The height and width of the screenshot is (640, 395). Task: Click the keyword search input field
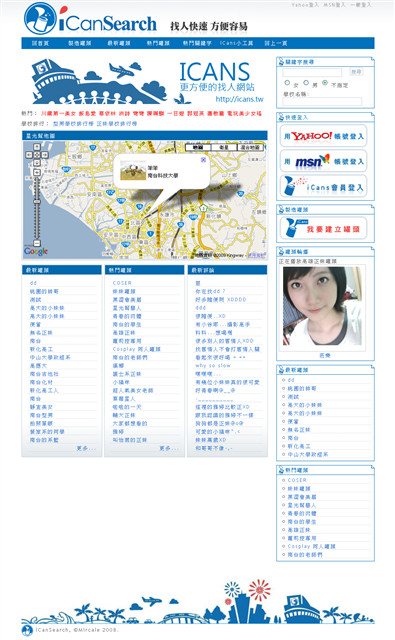[312, 72]
